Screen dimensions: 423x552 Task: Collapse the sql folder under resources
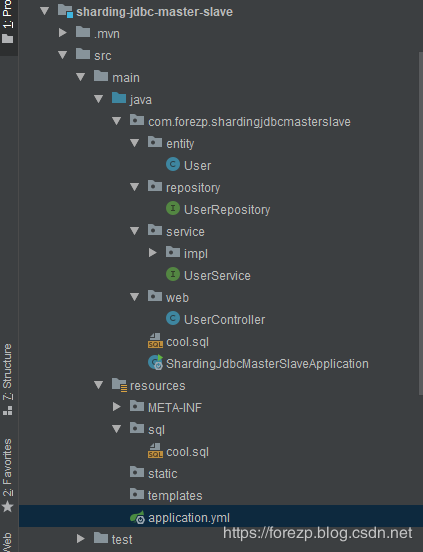point(116,429)
